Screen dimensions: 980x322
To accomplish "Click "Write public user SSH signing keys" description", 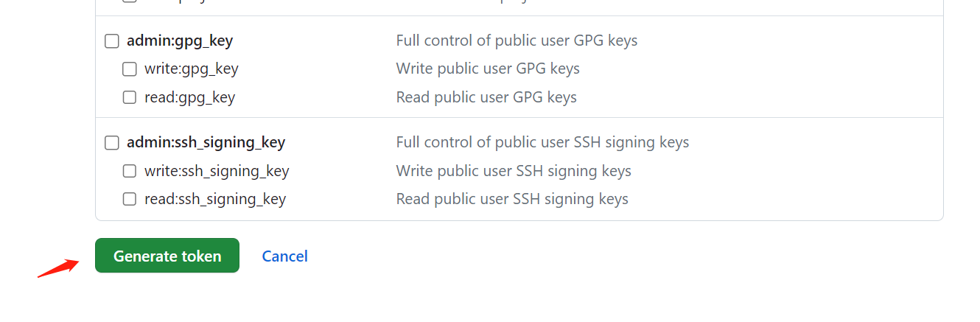I will click(514, 171).
